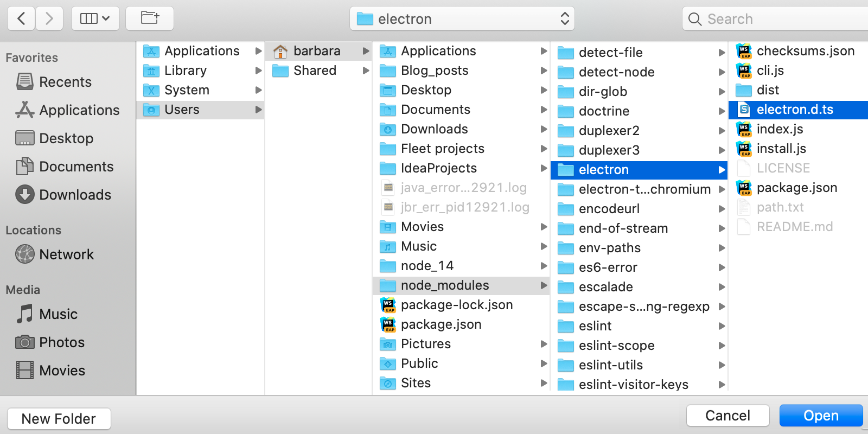Expand the detect-file folder arrow

722,53
